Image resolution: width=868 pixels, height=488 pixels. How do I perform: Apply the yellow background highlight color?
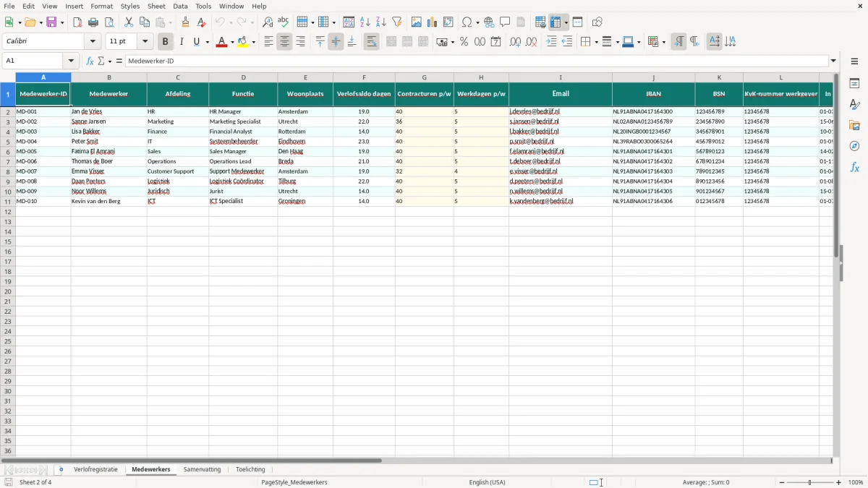pyautogui.click(x=243, y=42)
